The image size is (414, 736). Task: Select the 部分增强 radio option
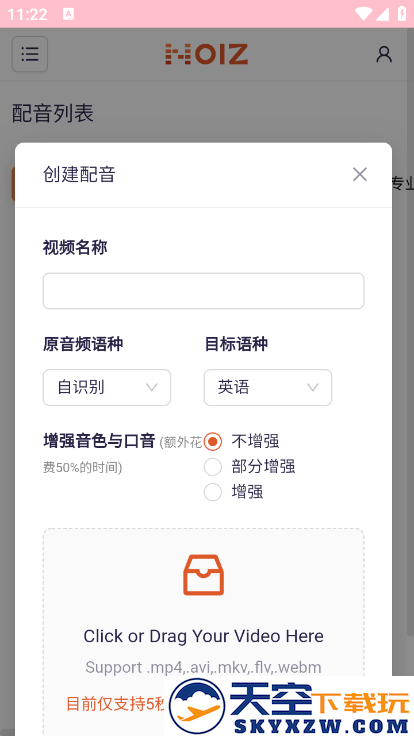213,467
